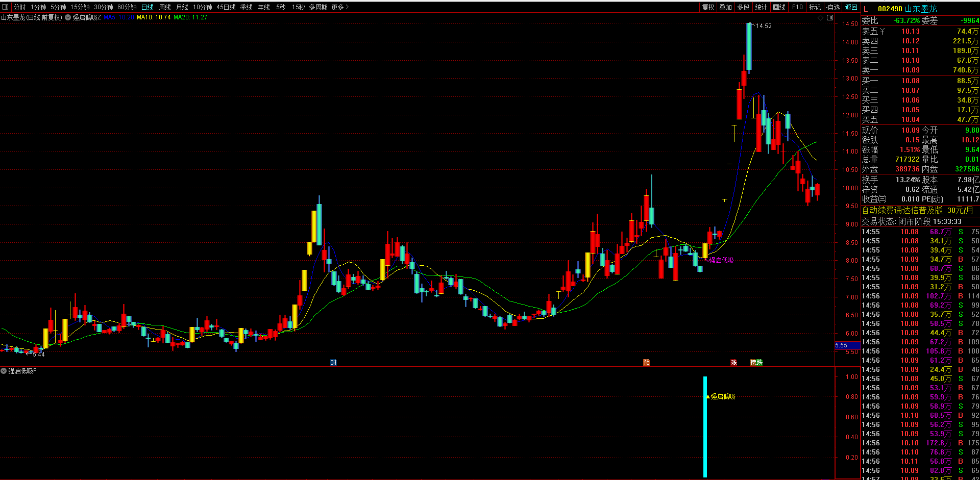Click the 交易状态 closed-market status line
The image size is (980, 480).
point(912,221)
